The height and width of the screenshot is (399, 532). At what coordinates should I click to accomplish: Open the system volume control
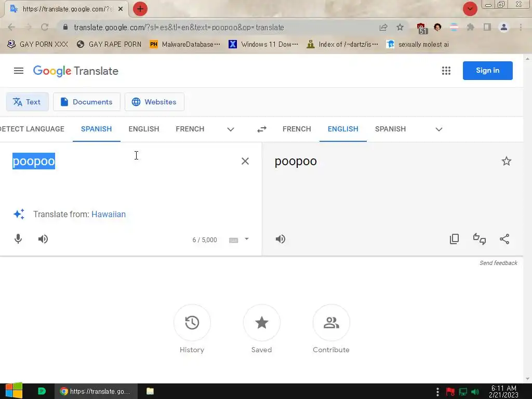[475, 392]
